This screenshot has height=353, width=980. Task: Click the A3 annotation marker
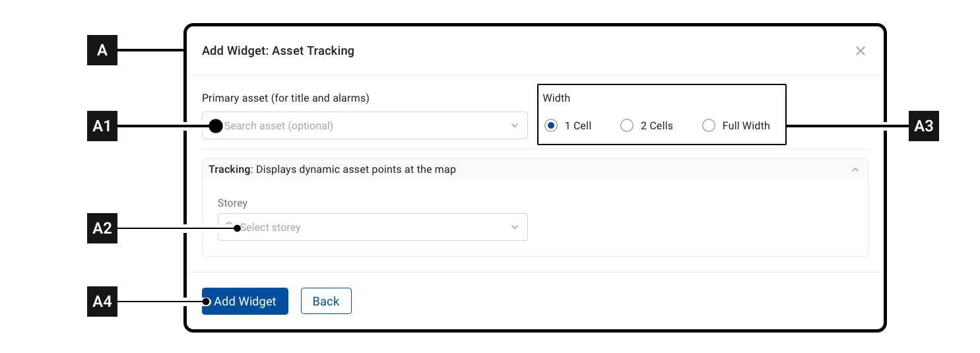coord(923,126)
